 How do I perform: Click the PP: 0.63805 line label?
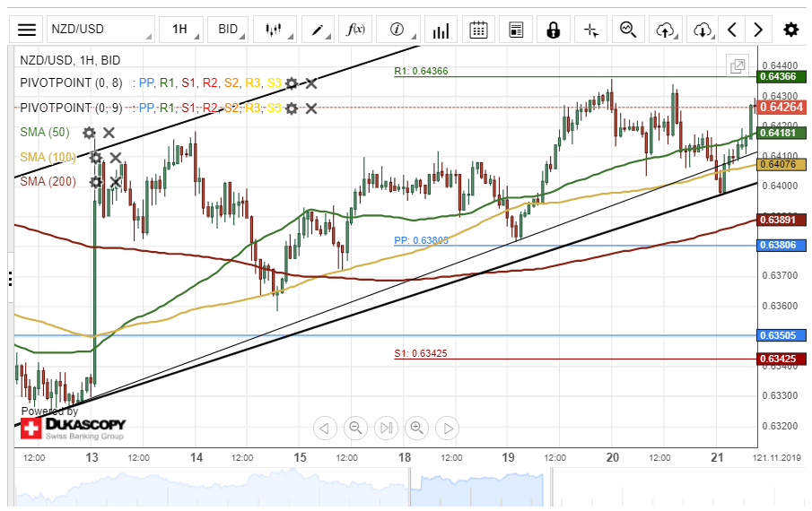(421, 240)
